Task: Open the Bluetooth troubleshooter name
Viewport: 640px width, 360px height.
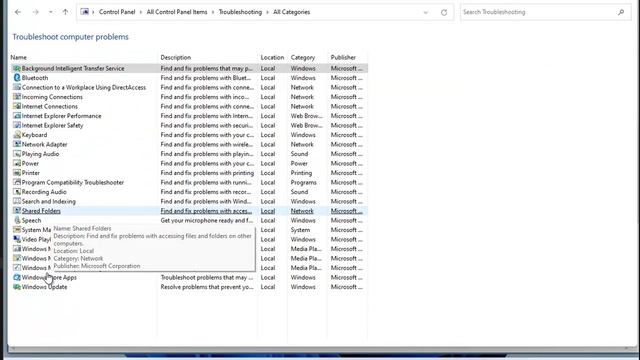Action: [35, 78]
